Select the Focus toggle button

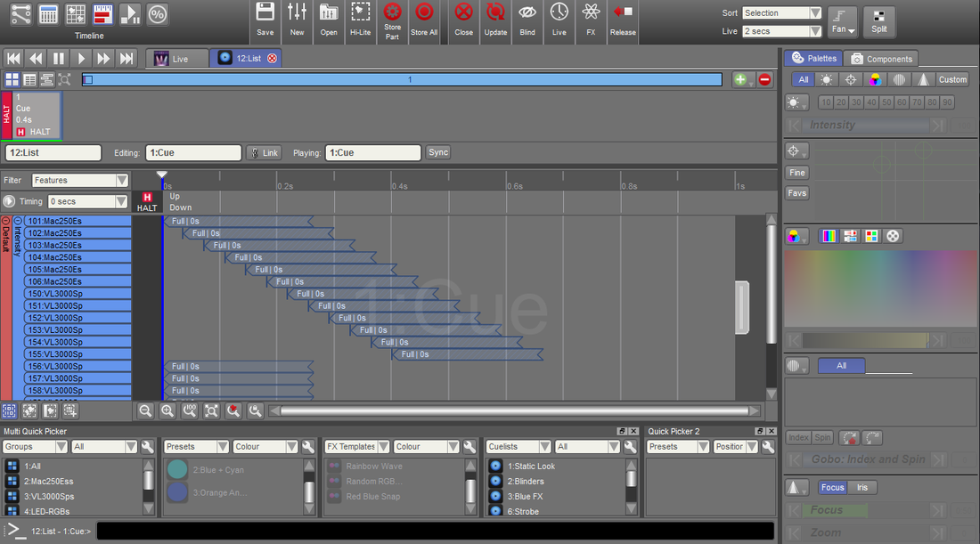832,487
